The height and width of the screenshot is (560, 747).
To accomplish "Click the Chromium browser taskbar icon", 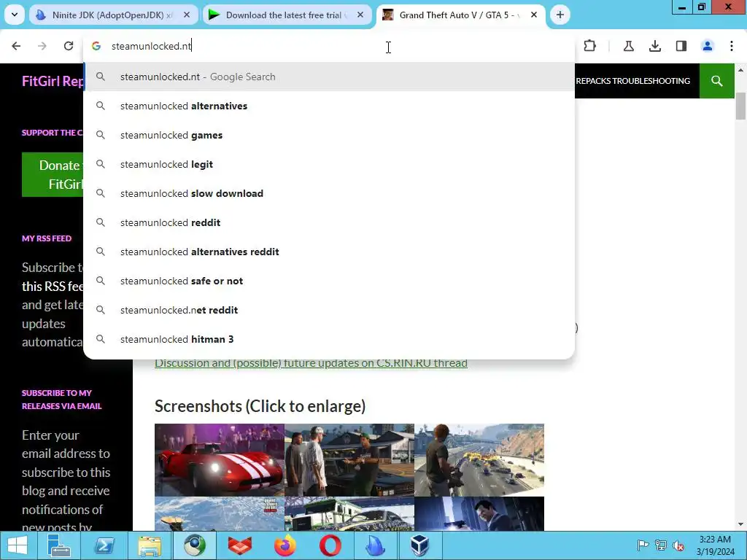I will point(195,545).
